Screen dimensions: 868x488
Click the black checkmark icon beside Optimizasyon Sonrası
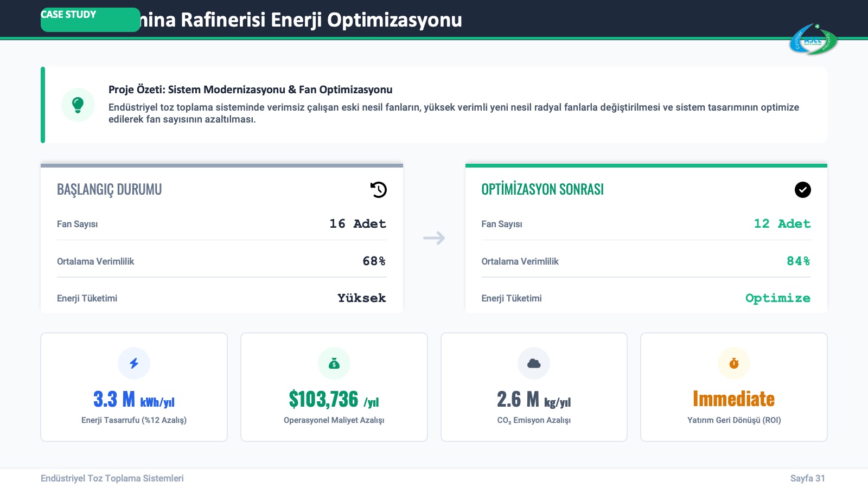pos(802,190)
